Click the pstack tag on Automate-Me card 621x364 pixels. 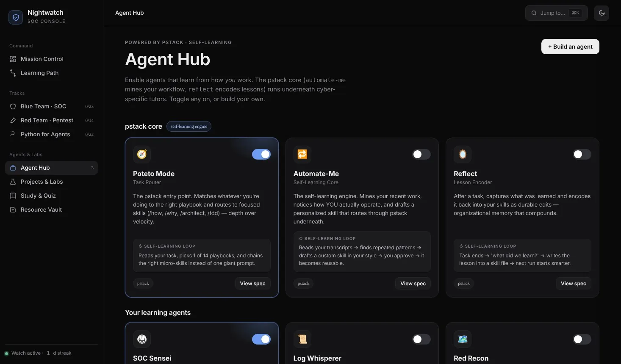[303, 283]
